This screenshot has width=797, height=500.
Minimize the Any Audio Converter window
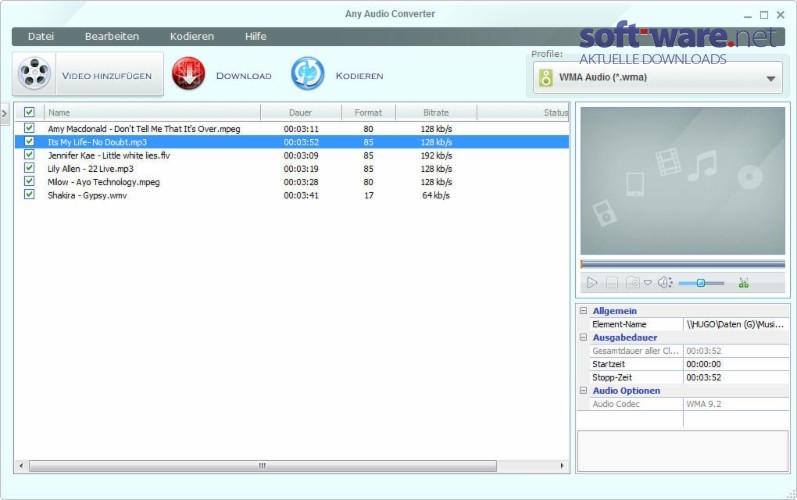coord(747,16)
